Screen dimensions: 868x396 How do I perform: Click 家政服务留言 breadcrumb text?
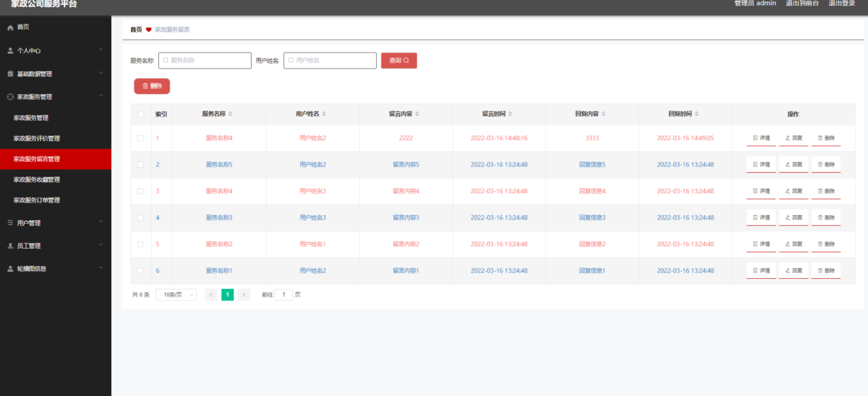172,29
